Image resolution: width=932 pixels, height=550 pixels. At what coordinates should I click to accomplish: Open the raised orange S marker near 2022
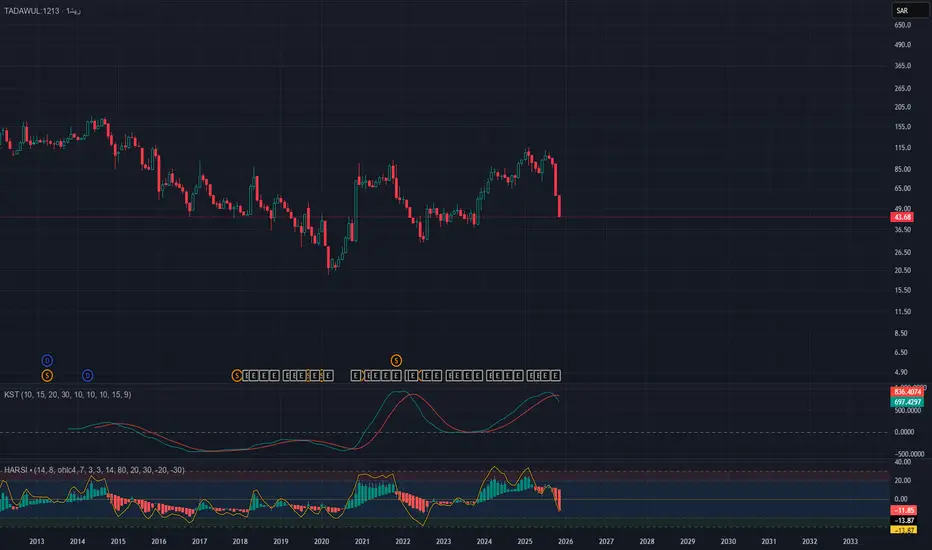(x=396, y=360)
